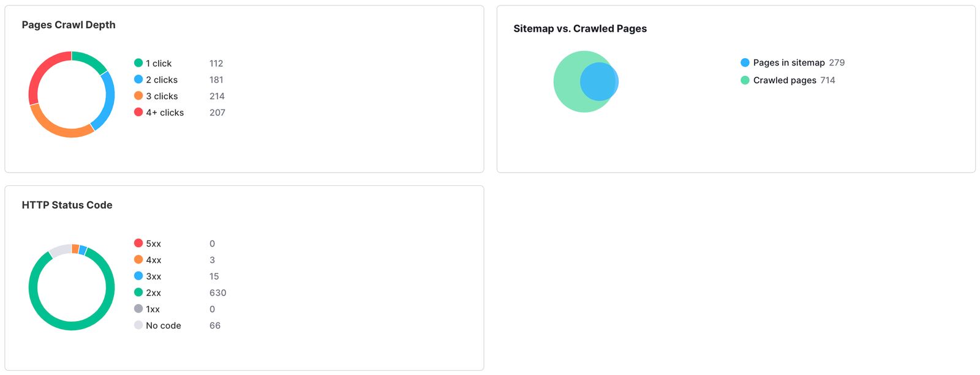Click the blue Pages in sitemap legend dot

click(x=745, y=62)
